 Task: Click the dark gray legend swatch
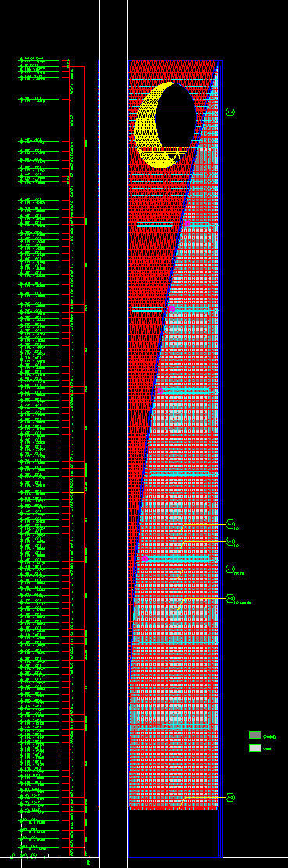tap(254, 735)
